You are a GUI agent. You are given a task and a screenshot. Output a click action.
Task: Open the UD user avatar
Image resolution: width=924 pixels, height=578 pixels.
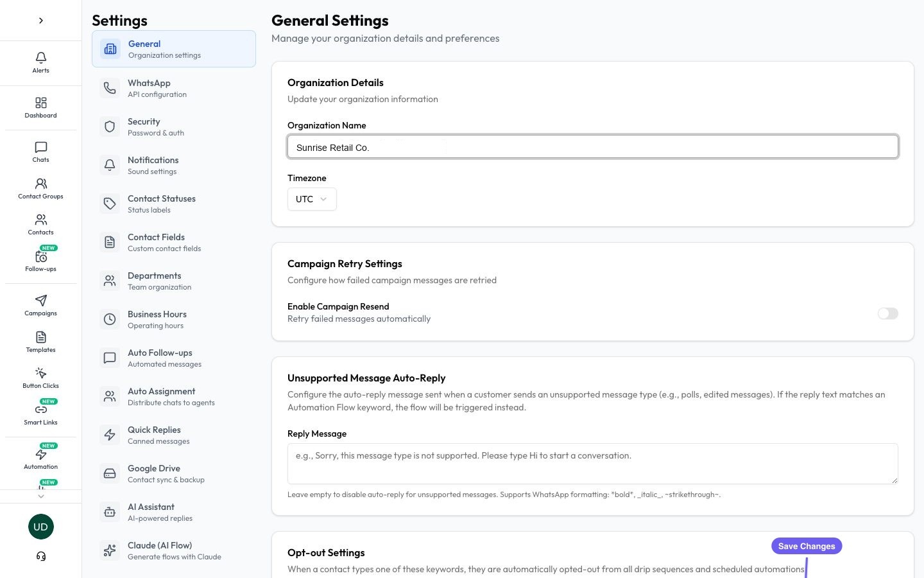coord(40,527)
